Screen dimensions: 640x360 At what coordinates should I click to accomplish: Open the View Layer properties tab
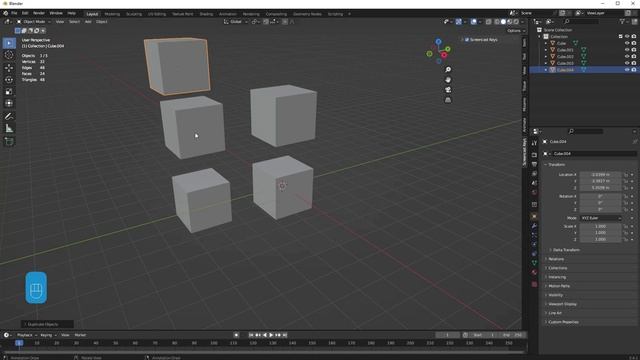pyautogui.click(x=534, y=173)
